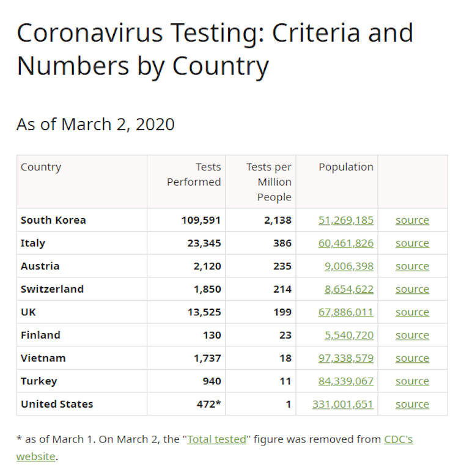
Task: Open Austria population link 9,006,398
Action: 349,266
